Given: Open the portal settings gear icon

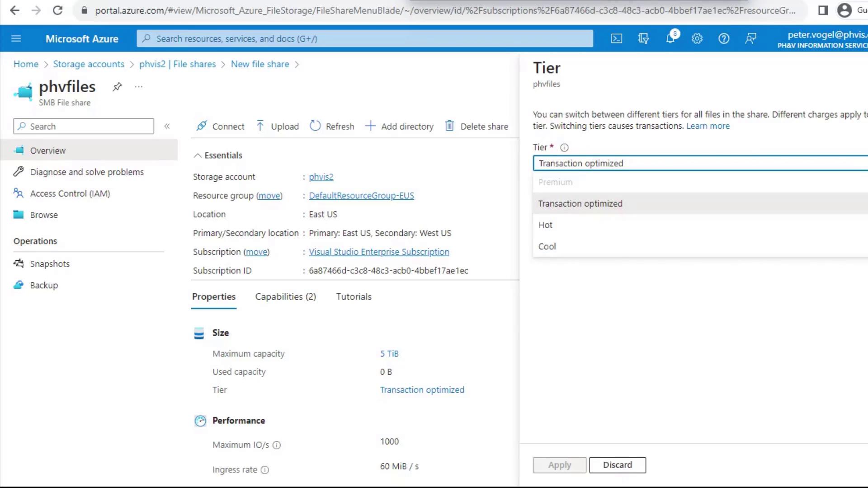Looking at the screenshot, I should [x=697, y=39].
